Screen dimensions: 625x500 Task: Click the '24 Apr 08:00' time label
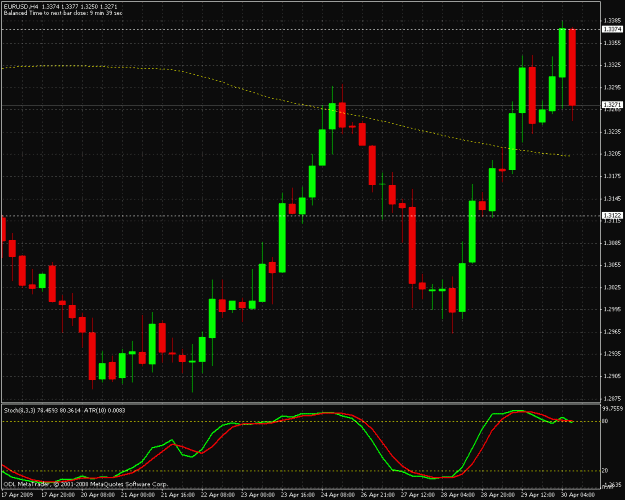point(338,495)
